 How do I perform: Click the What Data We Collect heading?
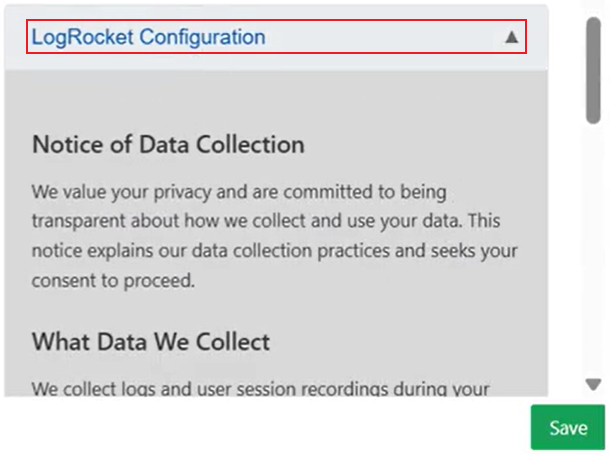151,342
